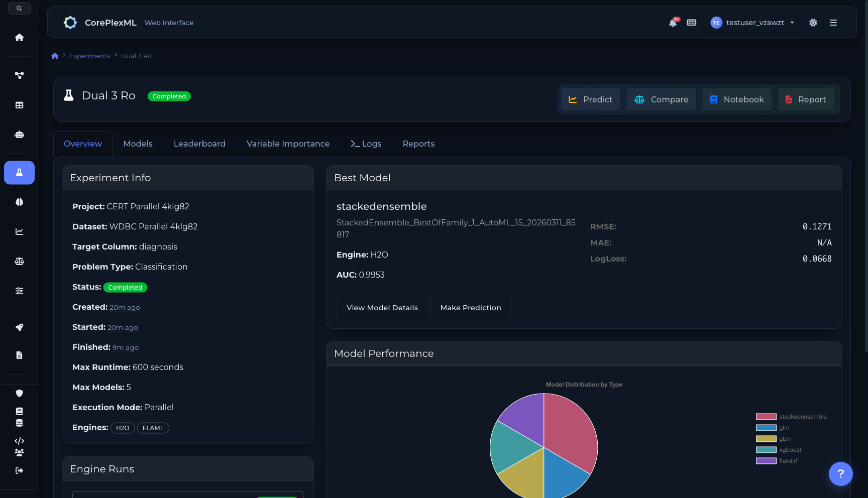Open the testuser_vzawzt account dropdown
The height and width of the screenshot is (498, 868).
click(752, 23)
